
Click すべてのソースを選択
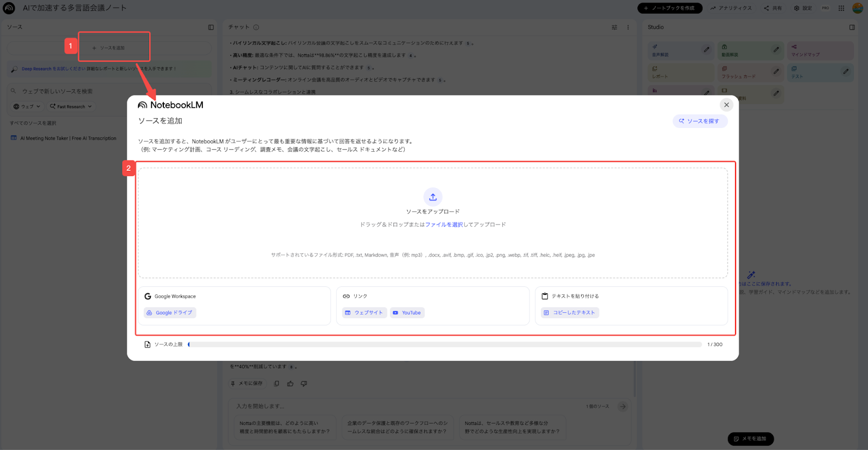coord(33,123)
